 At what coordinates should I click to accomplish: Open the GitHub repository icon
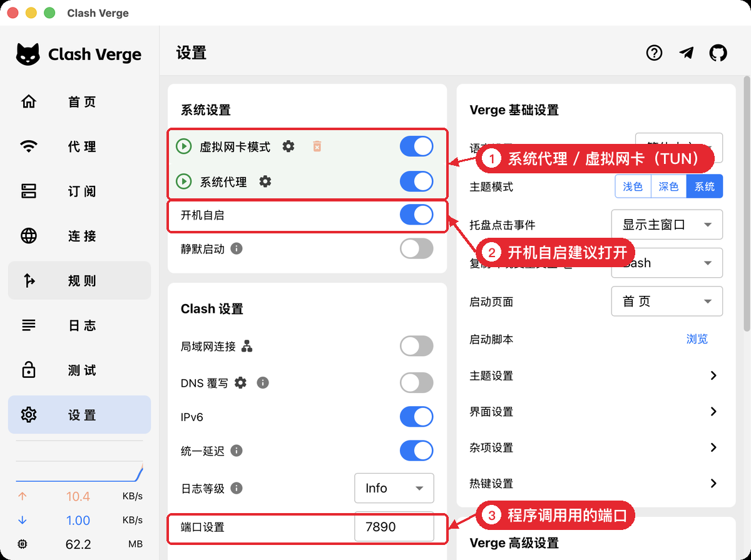[x=718, y=53]
